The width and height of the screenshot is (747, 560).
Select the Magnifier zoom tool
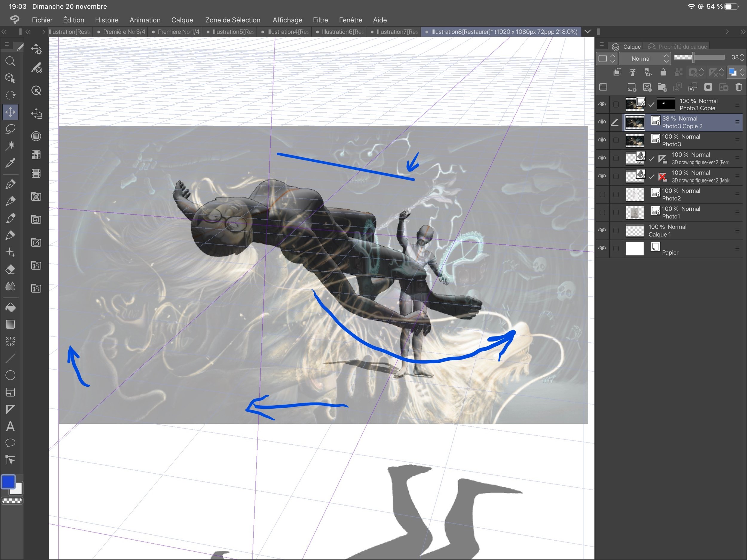coord(10,62)
